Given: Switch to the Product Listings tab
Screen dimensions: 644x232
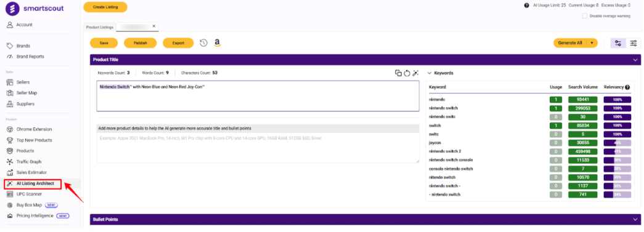Looking at the screenshot, I should pyautogui.click(x=100, y=27).
